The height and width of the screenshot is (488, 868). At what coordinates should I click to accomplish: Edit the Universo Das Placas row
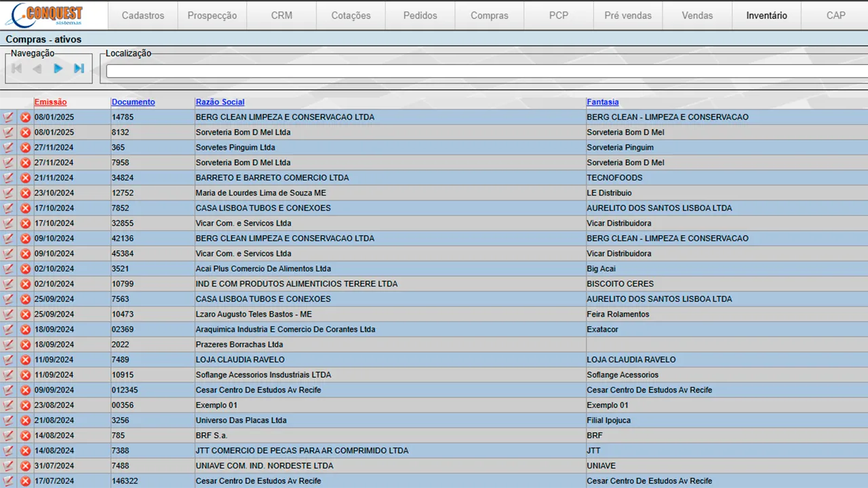point(8,420)
